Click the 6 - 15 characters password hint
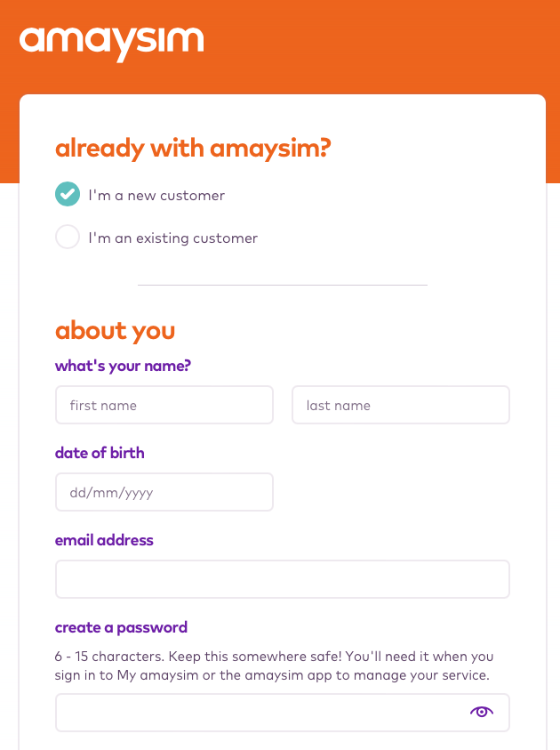Image resolution: width=560 pixels, height=750 pixels. coord(274,665)
